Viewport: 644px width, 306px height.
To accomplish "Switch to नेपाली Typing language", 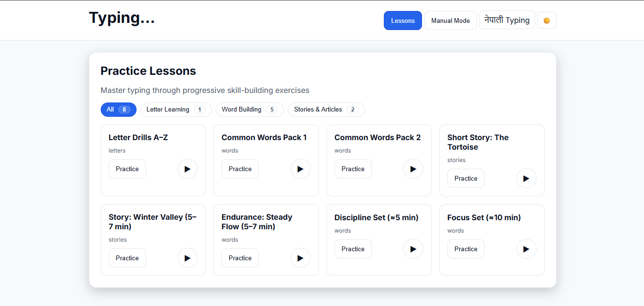I will [x=507, y=20].
